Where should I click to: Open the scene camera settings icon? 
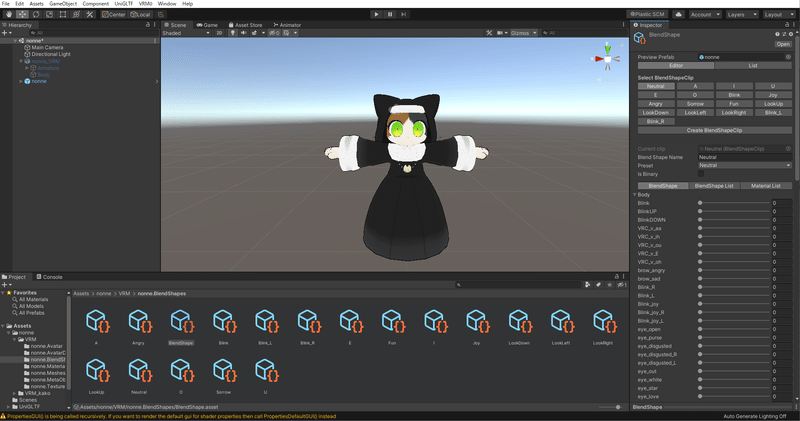(x=501, y=33)
